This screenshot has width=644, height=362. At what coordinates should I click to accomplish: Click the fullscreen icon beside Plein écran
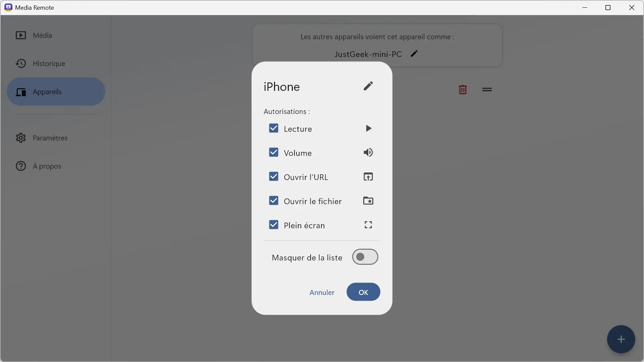pyautogui.click(x=368, y=225)
